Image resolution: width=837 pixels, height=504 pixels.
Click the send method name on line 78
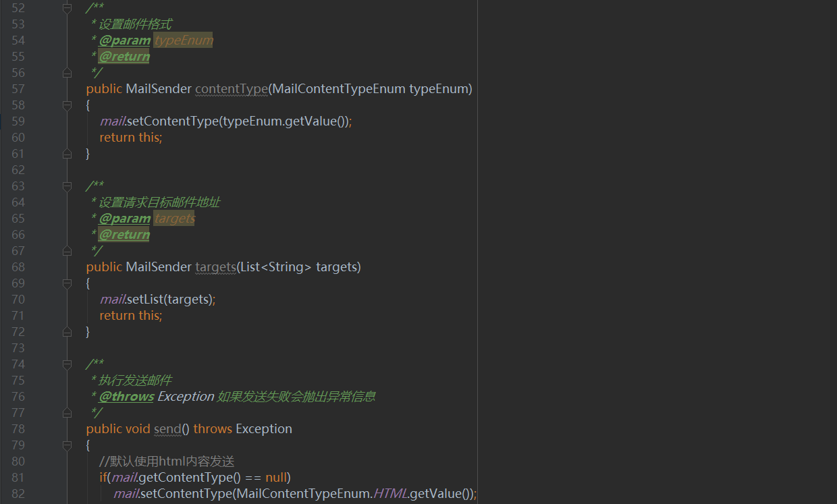tap(167, 429)
